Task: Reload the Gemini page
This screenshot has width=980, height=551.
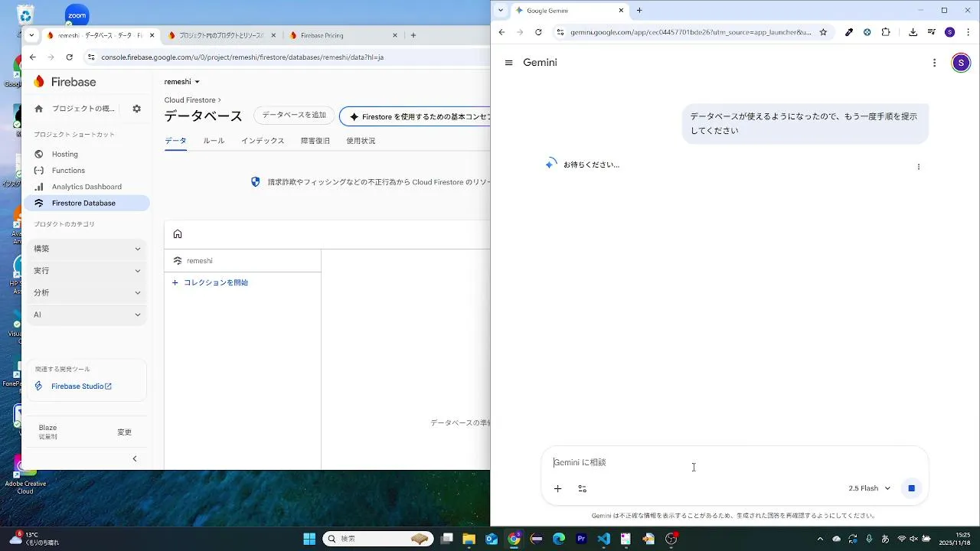Action: click(538, 32)
